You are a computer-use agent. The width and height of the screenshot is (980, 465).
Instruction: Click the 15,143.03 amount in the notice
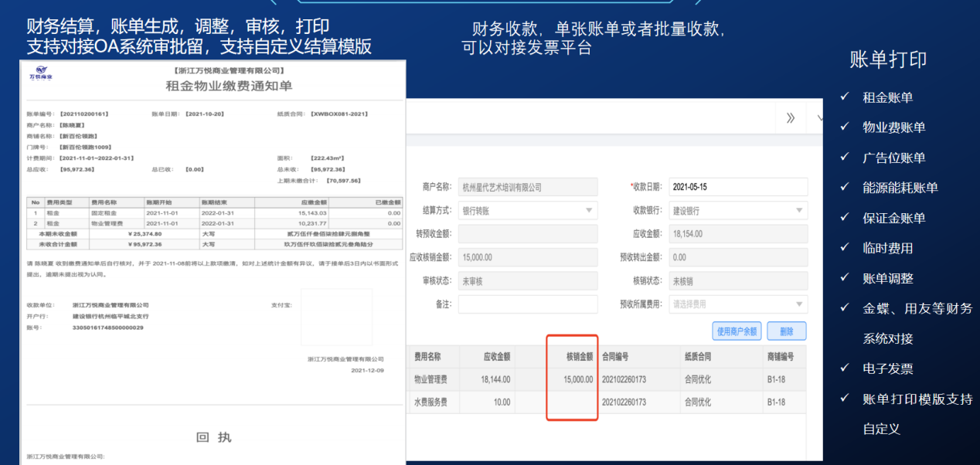tap(311, 212)
